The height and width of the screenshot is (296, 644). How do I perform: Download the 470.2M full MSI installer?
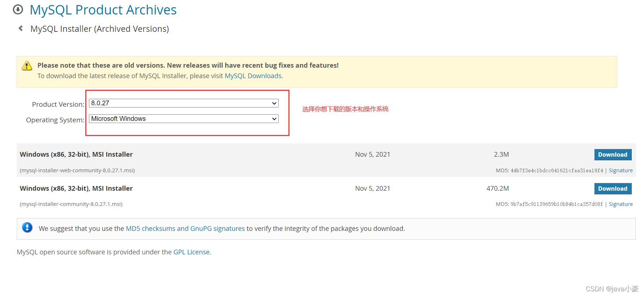tap(613, 189)
